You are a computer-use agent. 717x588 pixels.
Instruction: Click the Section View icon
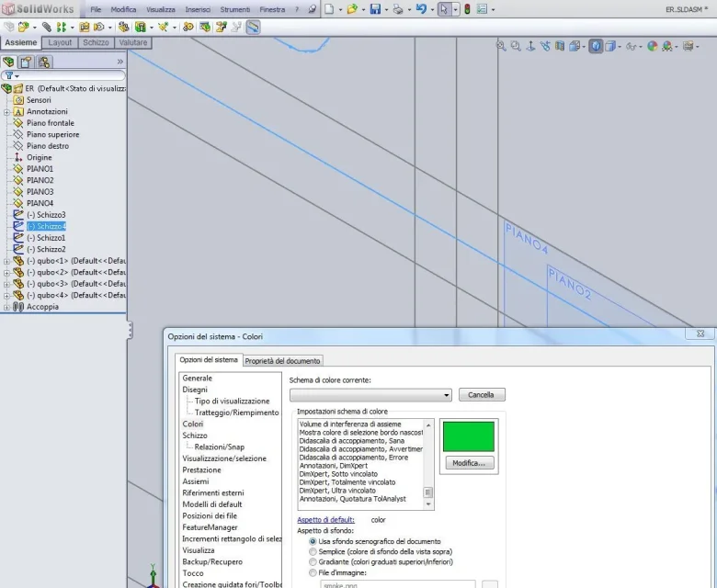tap(560, 46)
